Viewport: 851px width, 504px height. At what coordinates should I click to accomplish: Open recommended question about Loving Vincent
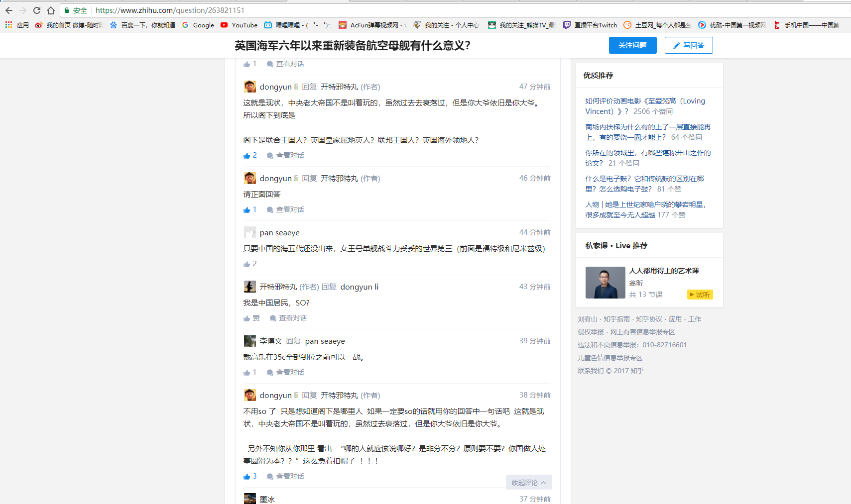pyautogui.click(x=645, y=106)
